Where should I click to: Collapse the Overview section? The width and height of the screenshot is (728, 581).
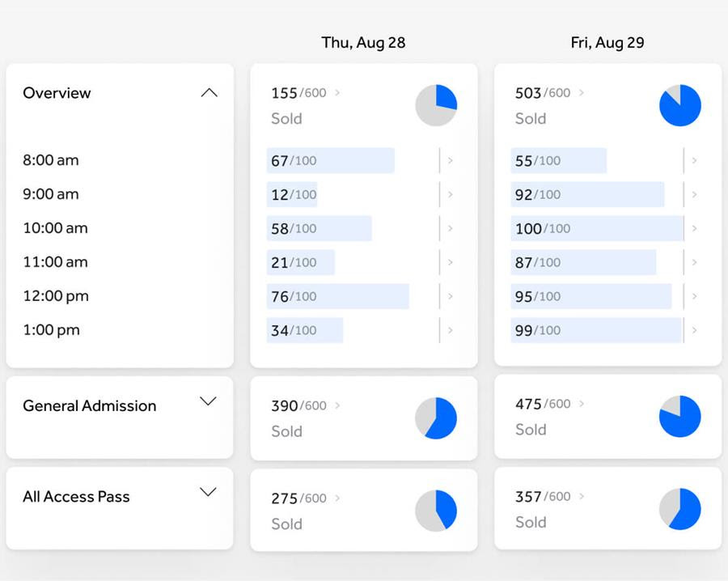coord(209,93)
